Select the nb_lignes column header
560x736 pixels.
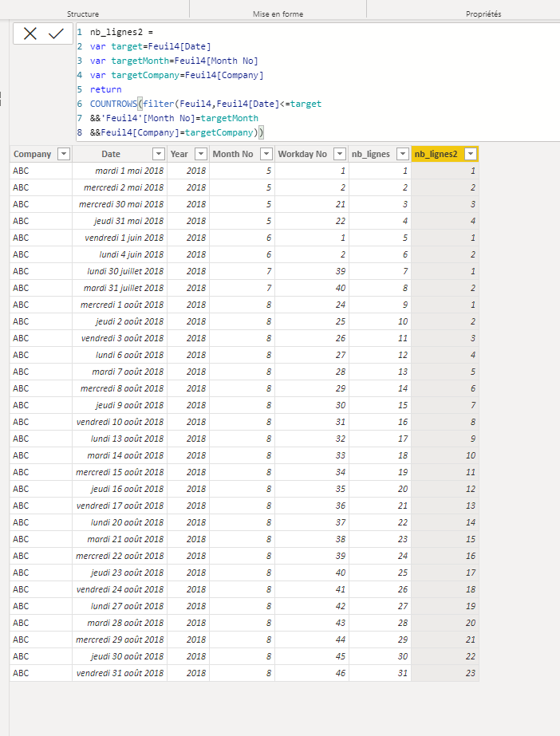(380, 154)
